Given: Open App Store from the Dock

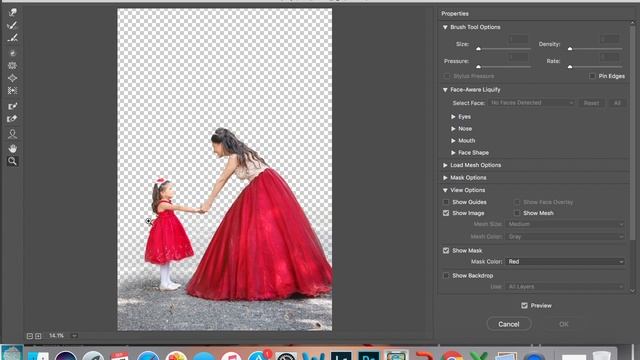Looking at the screenshot, I should click(258, 355).
